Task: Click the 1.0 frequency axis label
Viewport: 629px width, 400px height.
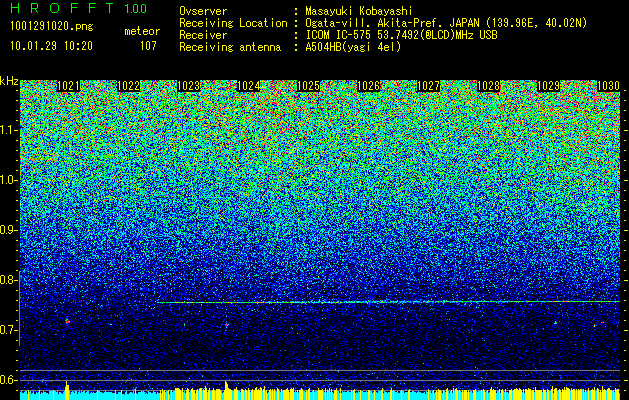Action: click(9, 180)
